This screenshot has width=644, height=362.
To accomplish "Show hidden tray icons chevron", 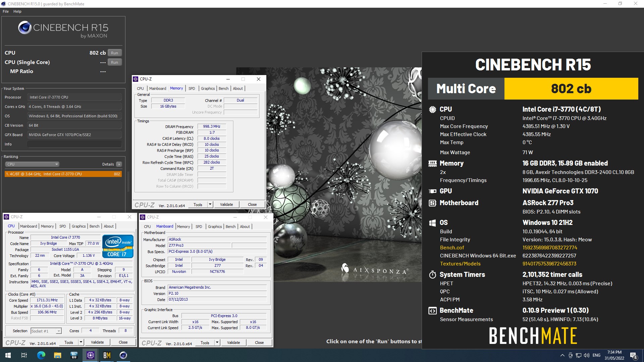I will [562, 355].
